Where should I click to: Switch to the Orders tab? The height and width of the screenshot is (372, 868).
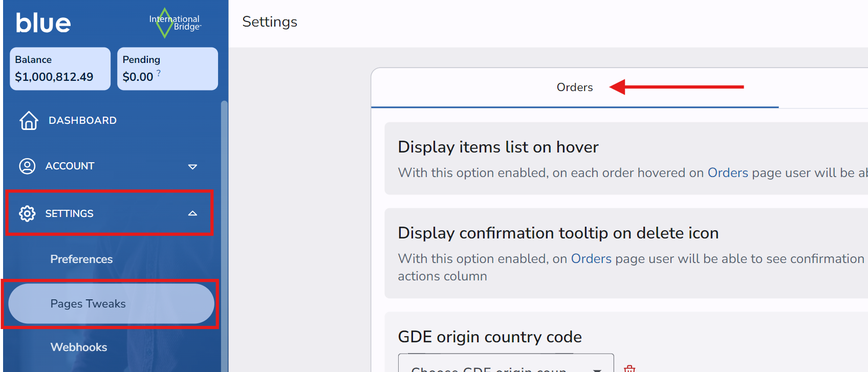point(574,87)
